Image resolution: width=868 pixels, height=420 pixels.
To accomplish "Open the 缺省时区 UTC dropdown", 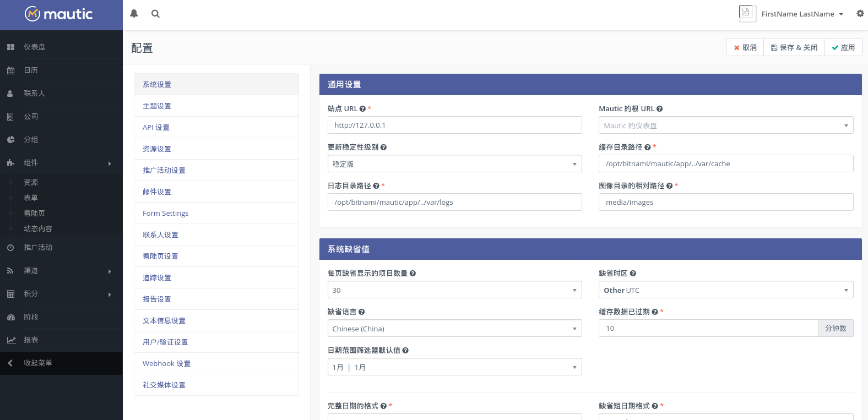I will pyautogui.click(x=725, y=290).
